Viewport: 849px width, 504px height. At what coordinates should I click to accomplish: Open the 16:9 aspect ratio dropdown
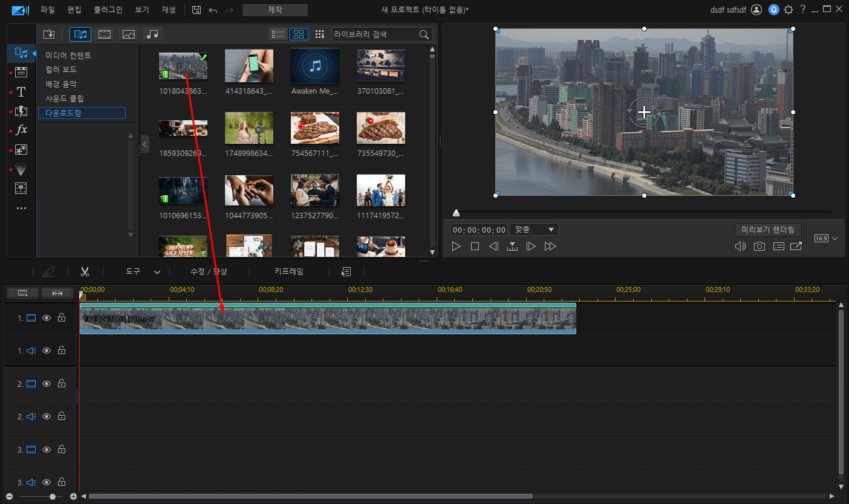826,239
